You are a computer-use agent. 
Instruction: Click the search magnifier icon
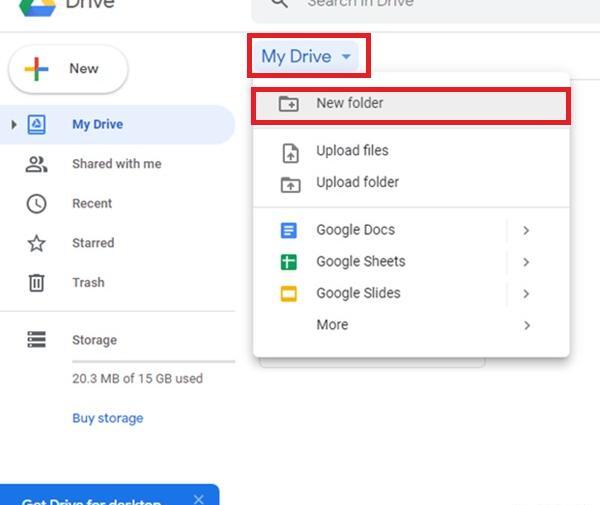[279, 3]
